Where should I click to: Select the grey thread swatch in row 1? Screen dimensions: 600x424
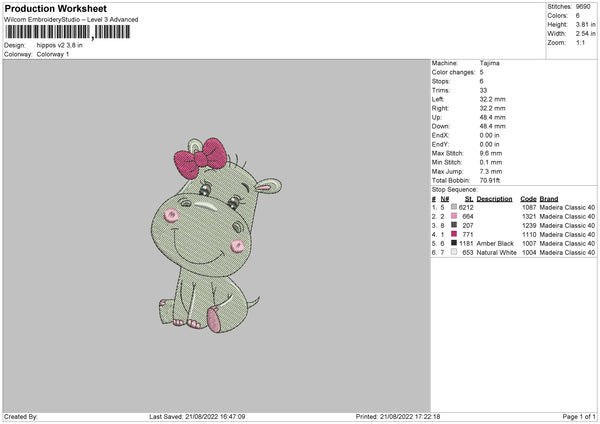[x=454, y=207]
